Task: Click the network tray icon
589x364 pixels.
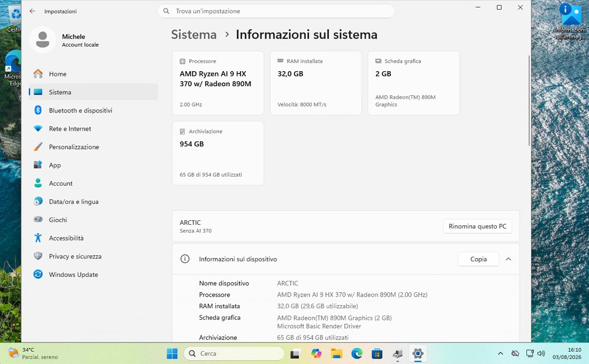Action: pyautogui.click(x=530, y=353)
